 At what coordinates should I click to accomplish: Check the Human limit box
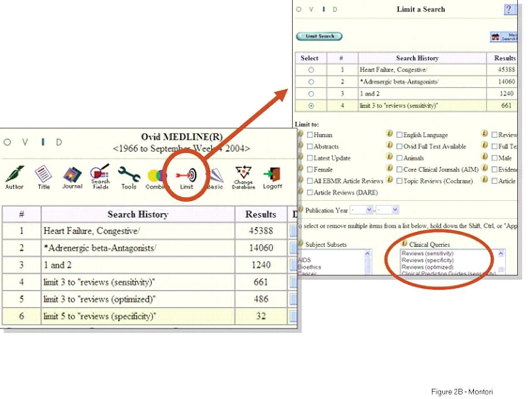[x=310, y=135]
